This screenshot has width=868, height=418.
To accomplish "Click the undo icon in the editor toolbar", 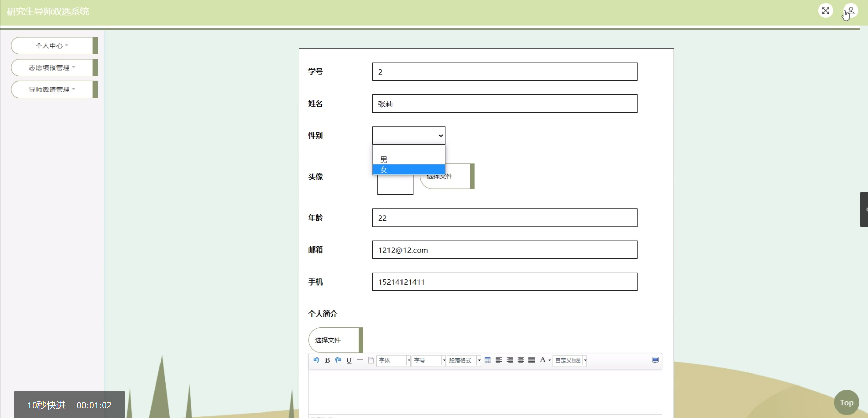I will 316,360.
